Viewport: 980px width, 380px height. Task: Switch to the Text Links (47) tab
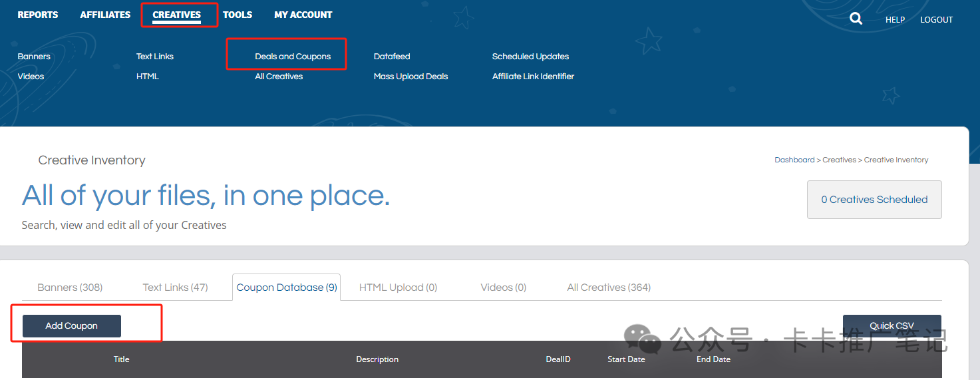175,287
